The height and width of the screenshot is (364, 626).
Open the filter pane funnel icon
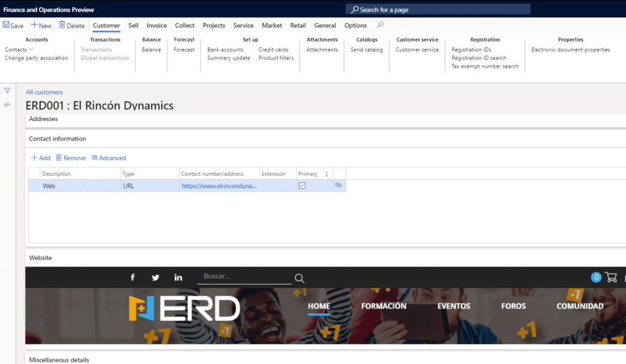tap(7, 90)
